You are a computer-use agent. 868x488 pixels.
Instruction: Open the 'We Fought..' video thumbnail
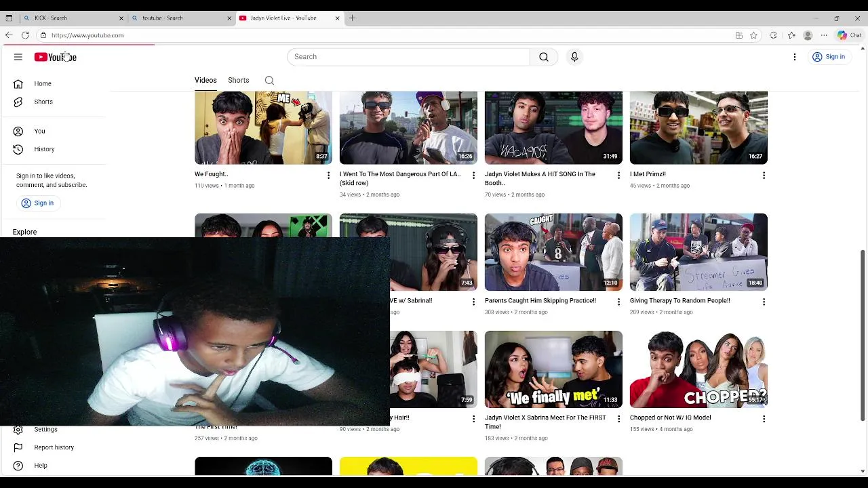(263, 127)
